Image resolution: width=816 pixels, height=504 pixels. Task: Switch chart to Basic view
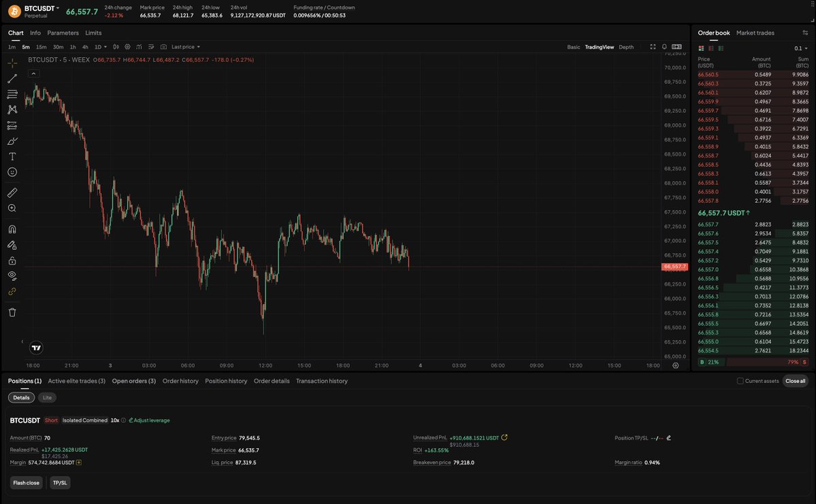(574, 47)
